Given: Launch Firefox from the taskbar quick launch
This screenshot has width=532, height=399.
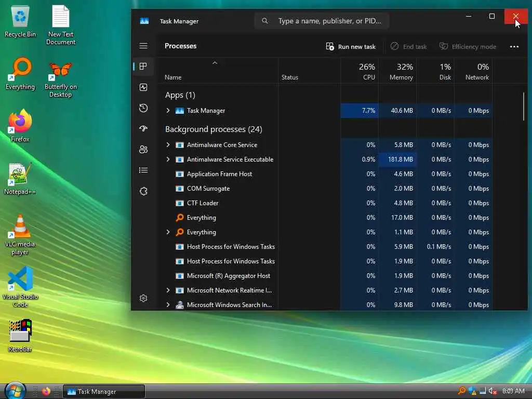Looking at the screenshot, I should [46, 391].
